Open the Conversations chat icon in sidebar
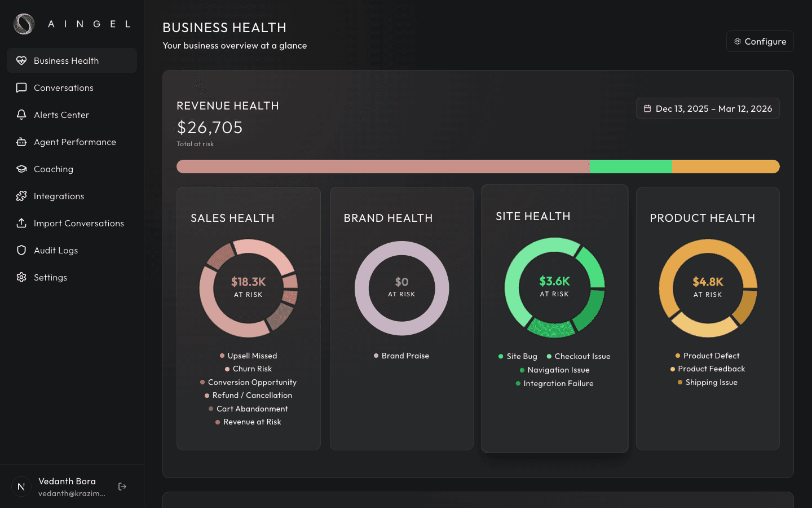This screenshot has height=508, width=812. (21, 87)
